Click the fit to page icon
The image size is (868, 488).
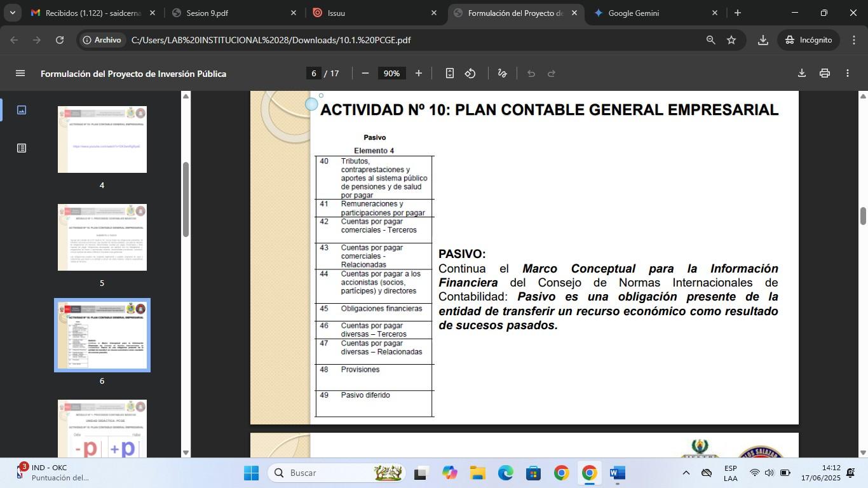tap(449, 74)
